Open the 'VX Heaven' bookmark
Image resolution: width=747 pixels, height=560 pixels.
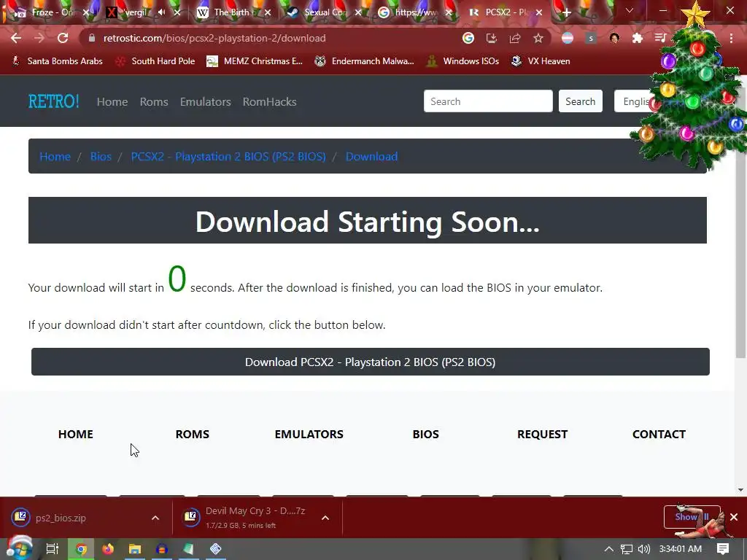[x=541, y=61]
